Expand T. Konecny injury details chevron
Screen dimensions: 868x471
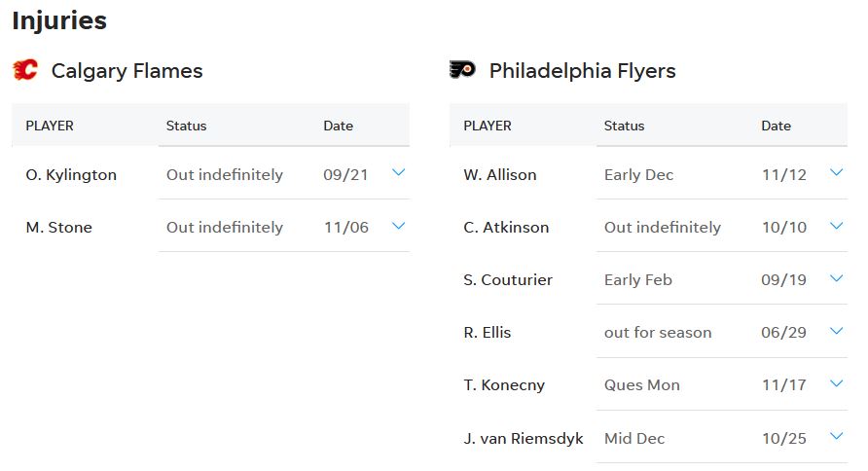836,383
